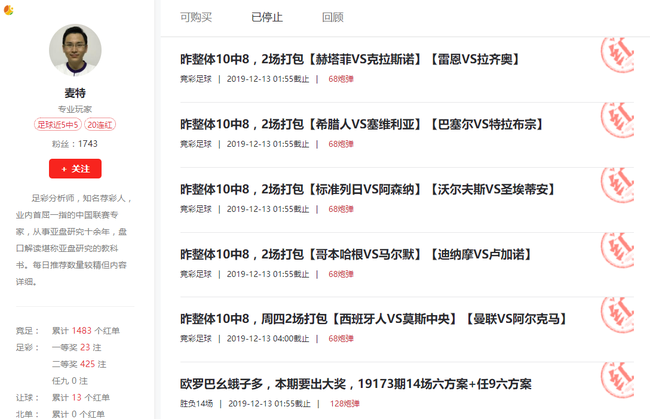Click the red 红 stamp on the 赫塔菲 row

click(617, 55)
